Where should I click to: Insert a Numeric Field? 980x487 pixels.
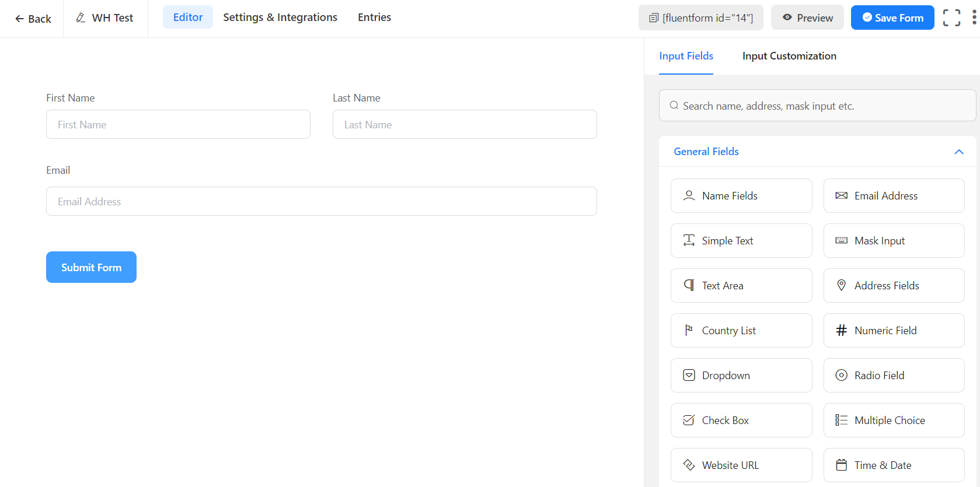893,331
